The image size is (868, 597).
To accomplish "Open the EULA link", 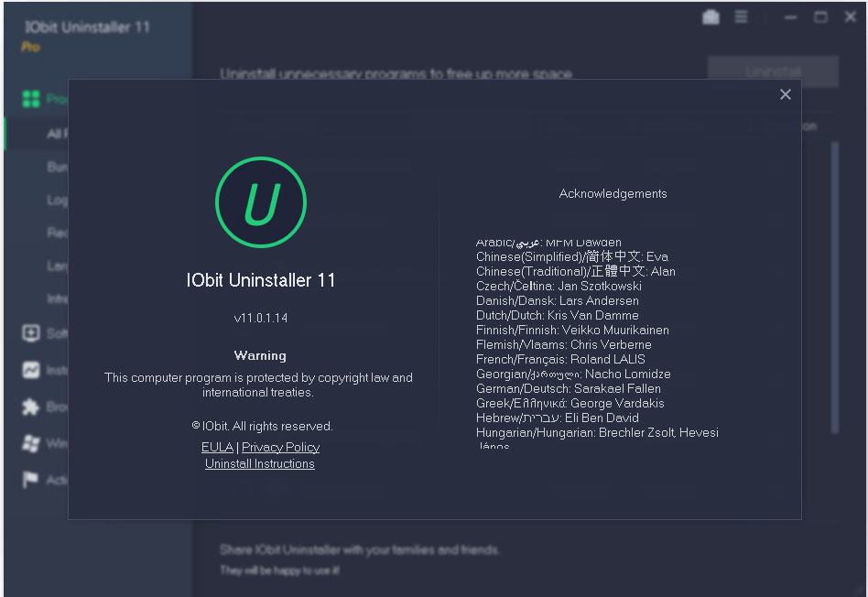I will 217,447.
